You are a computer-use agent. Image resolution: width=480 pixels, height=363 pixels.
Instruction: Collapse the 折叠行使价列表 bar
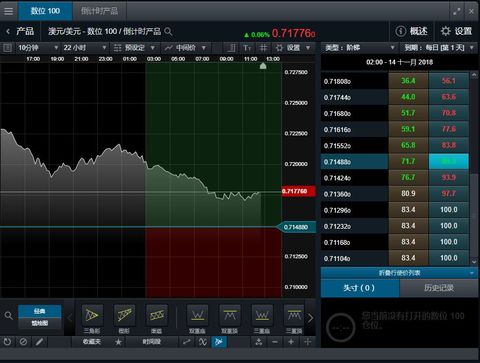pyautogui.click(x=399, y=273)
